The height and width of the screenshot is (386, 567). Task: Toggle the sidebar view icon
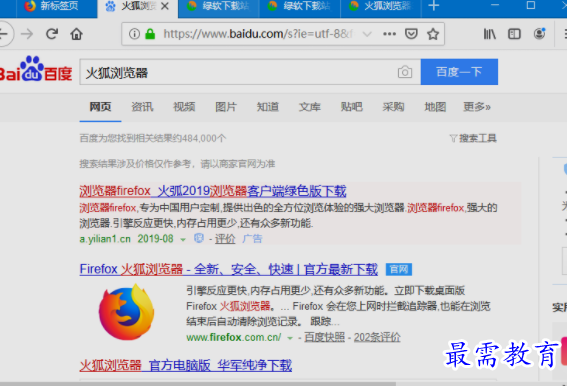514,34
